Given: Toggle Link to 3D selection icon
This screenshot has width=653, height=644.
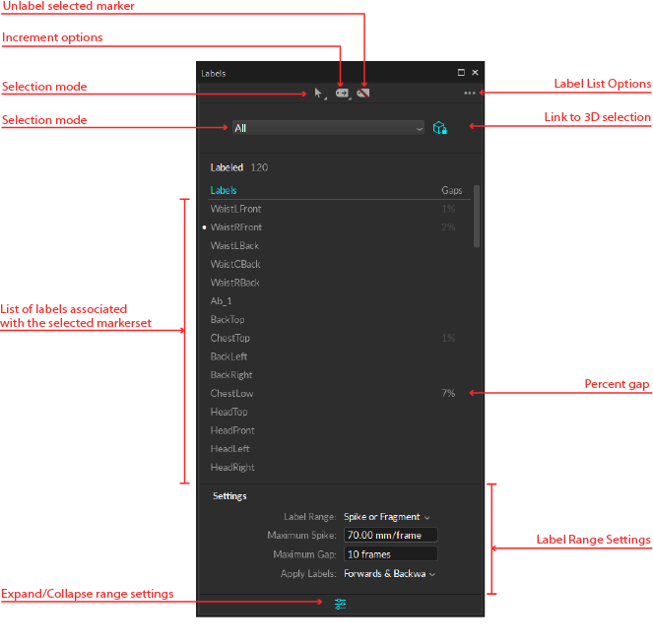Looking at the screenshot, I should [440, 128].
